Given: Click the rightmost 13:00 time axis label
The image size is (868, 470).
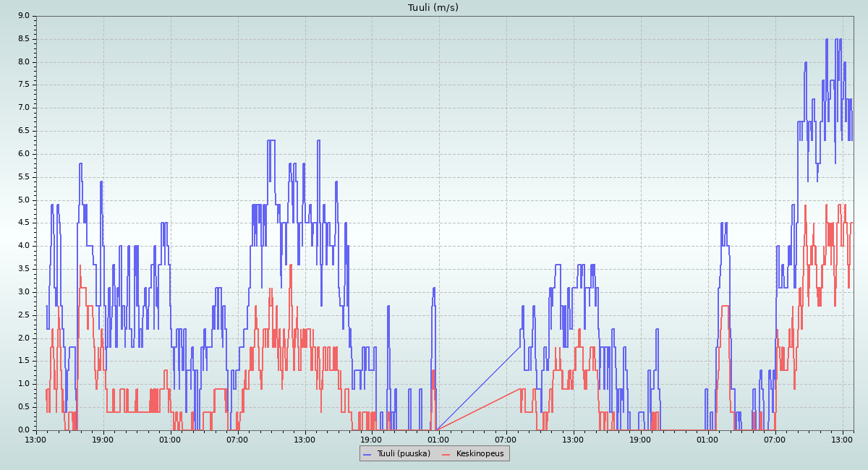Looking at the screenshot, I should [842, 439].
